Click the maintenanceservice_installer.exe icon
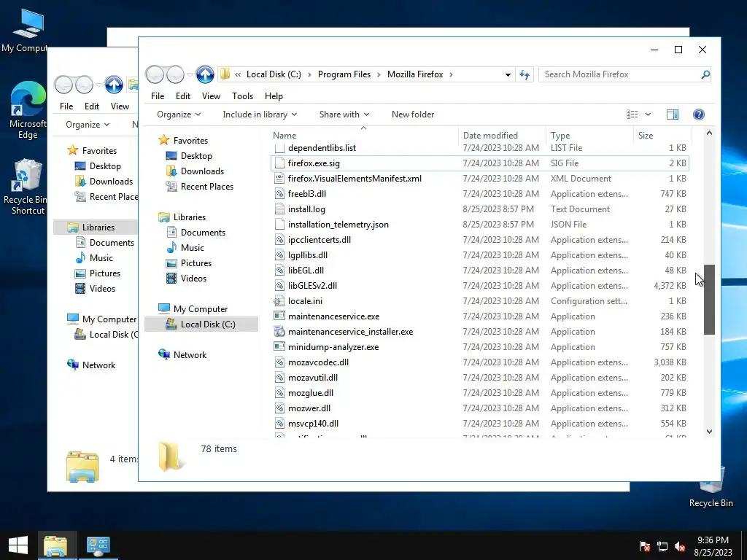 click(279, 332)
